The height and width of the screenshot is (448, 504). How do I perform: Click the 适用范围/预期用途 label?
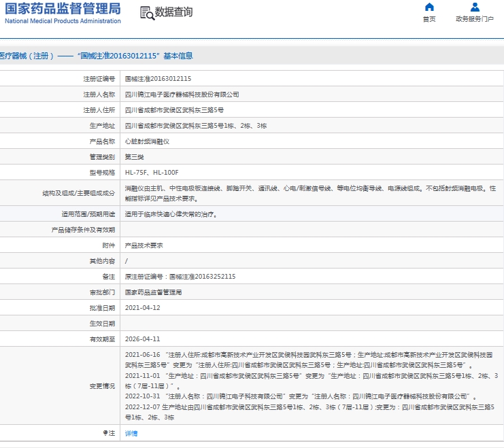[88, 214]
